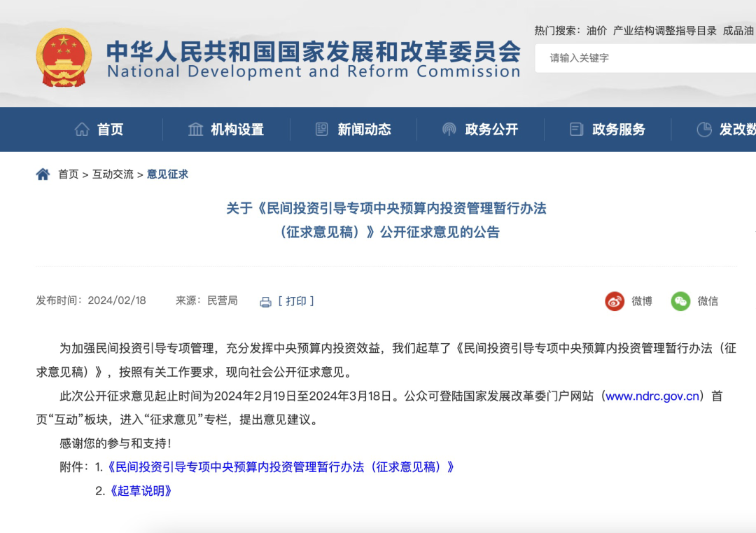Click the Chinese site title text
This screenshot has height=533, width=756.
[314, 51]
